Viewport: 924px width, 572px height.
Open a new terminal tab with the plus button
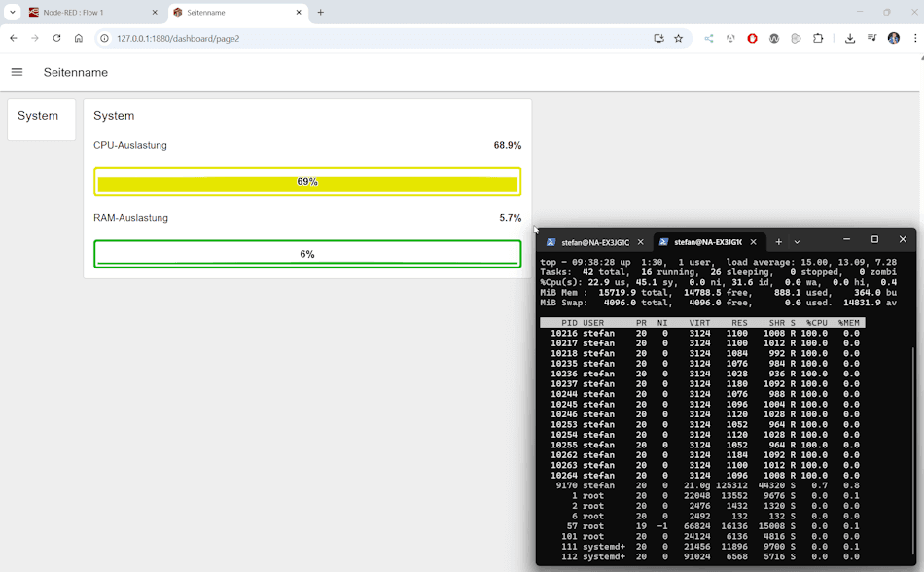coord(779,241)
